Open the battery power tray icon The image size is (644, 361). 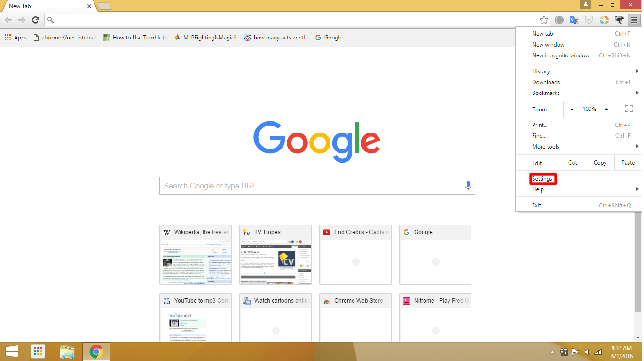[565, 352]
